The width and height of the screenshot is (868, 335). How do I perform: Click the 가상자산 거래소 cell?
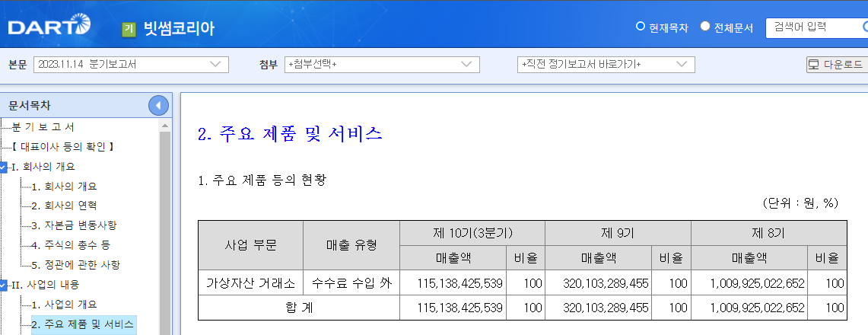(251, 285)
